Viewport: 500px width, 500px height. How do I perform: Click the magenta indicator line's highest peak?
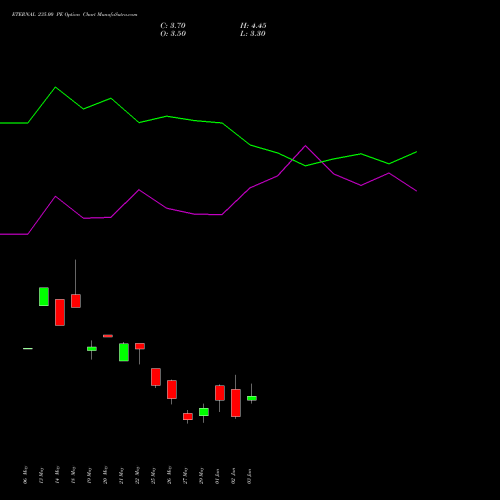pos(305,146)
